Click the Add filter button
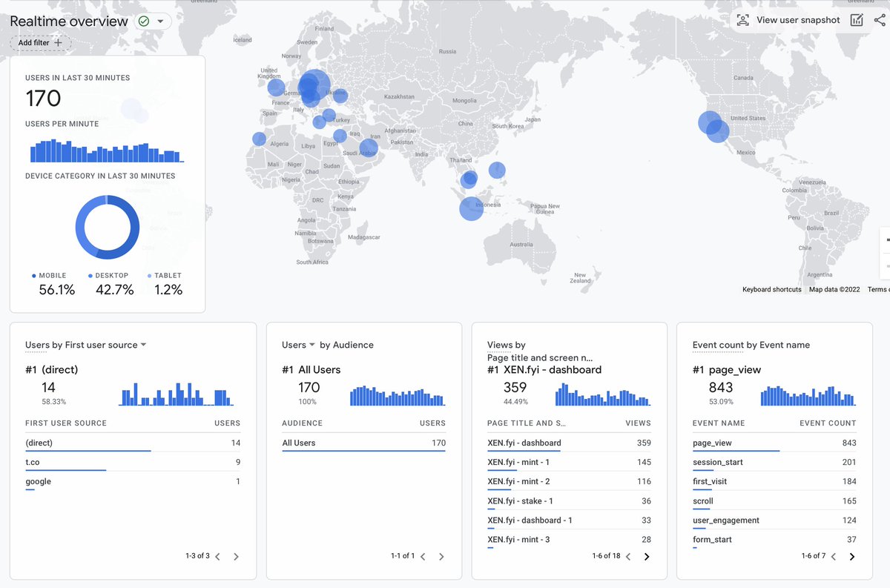This screenshot has height=588, width=890. point(41,43)
